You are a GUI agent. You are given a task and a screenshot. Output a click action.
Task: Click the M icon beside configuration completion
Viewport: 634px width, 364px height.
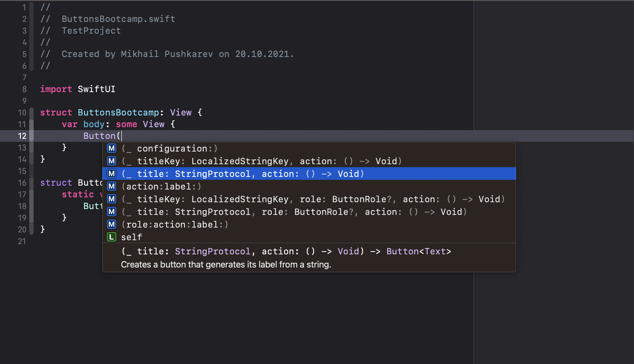pyautogui.click(x=112, y=149)
